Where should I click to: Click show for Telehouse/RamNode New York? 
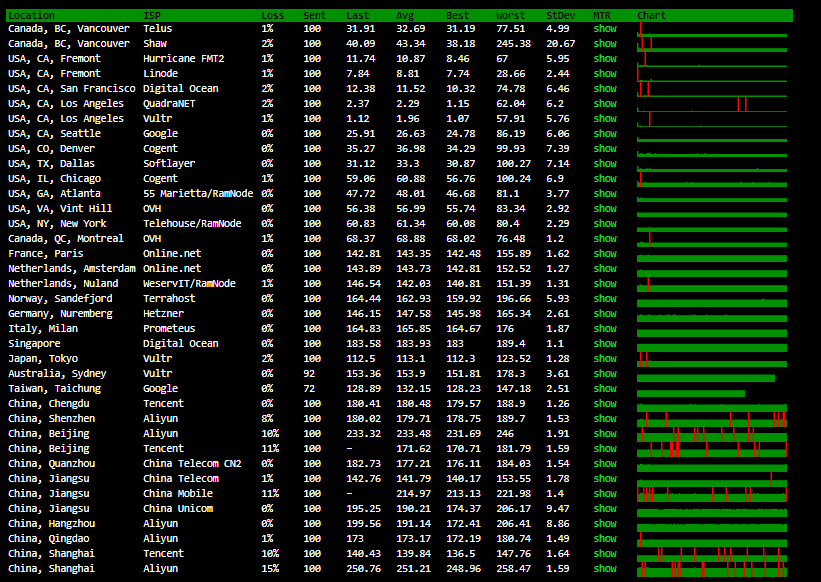(x=605, y=223)
